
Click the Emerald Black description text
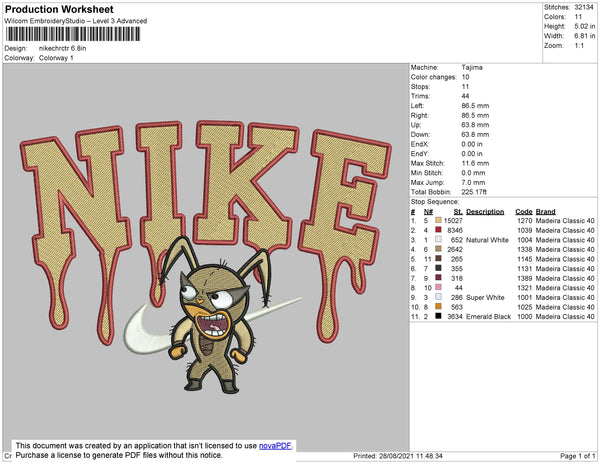pos(488,317)
